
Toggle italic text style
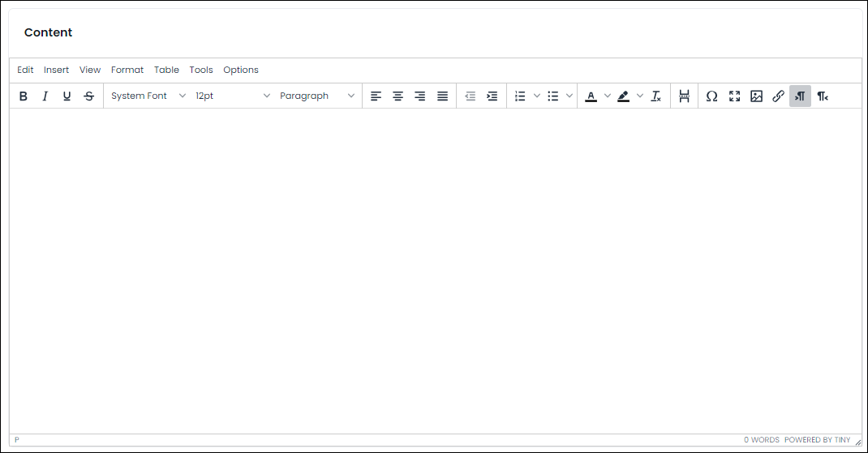pyautogui.click(x=45, y=96)
